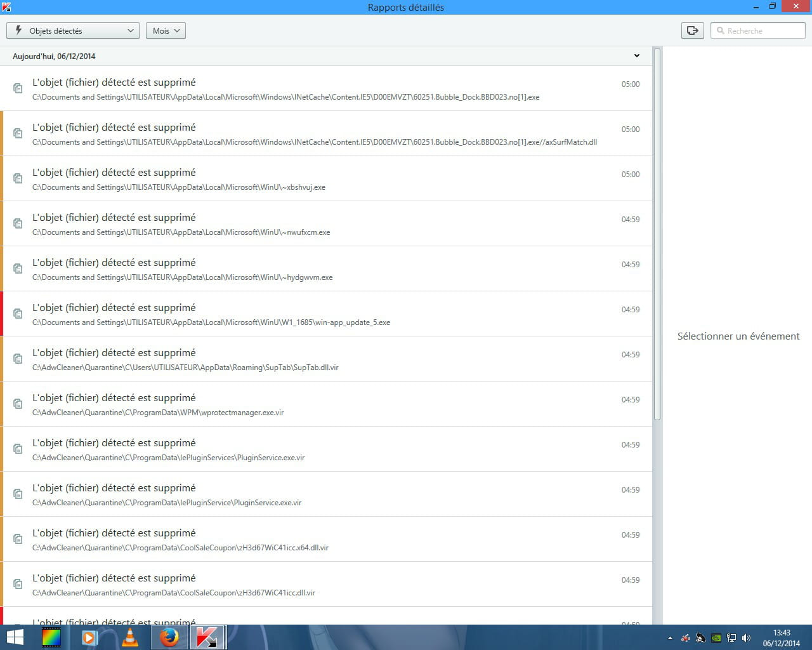Select the path ending axSurfMatch.dll
Viewport: 812px width, 650px height.
point(315,142)
